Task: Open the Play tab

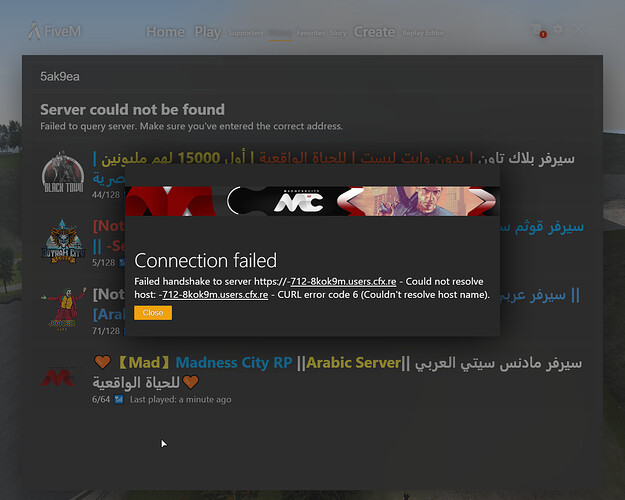Action: (207, 32)
